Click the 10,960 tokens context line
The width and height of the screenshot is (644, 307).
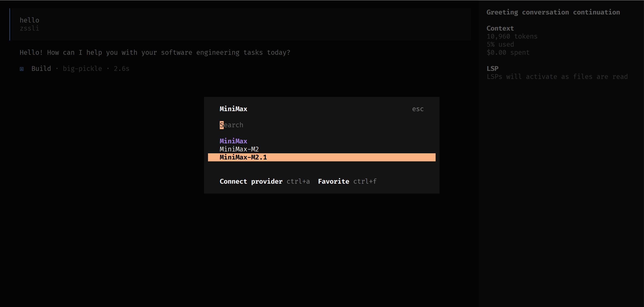512,37
